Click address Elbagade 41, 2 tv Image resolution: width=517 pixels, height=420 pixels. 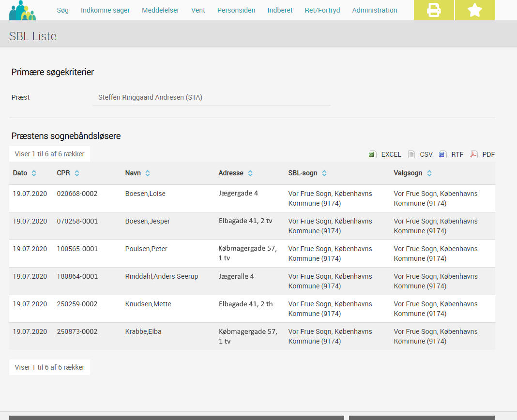pyautogui.click(x=245, y=221)
